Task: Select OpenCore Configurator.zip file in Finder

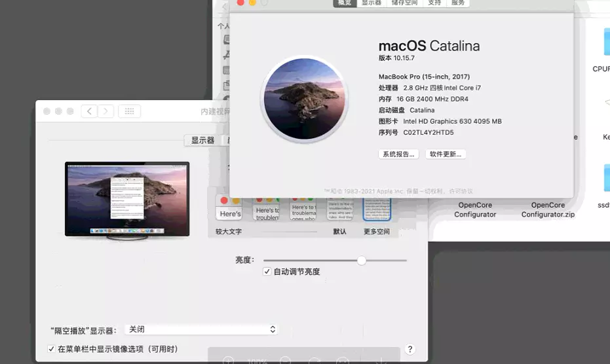Action: pos(548,209)
